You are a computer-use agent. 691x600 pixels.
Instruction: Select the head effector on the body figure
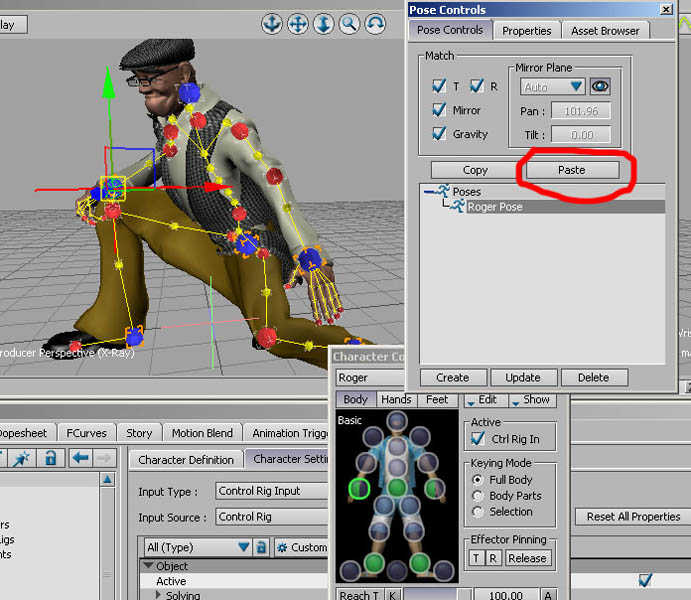[397, 421]
